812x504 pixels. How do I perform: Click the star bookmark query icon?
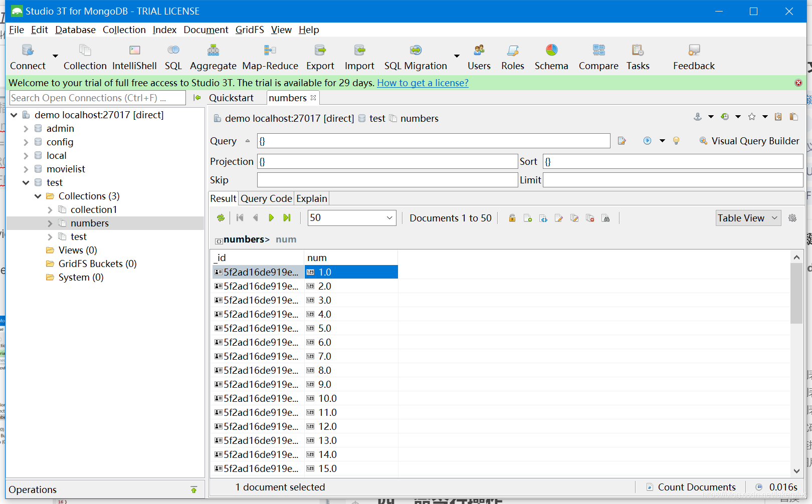pos(752,117)
